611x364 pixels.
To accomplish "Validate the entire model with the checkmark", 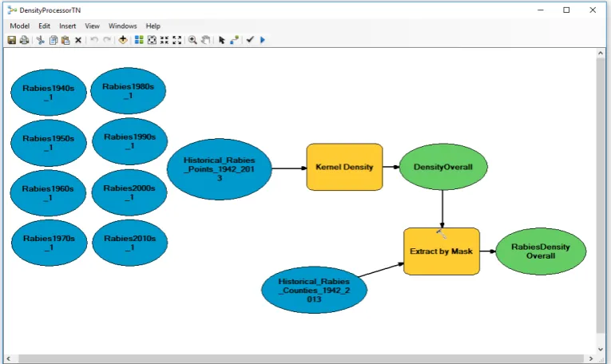I will [x=250, y=39].
